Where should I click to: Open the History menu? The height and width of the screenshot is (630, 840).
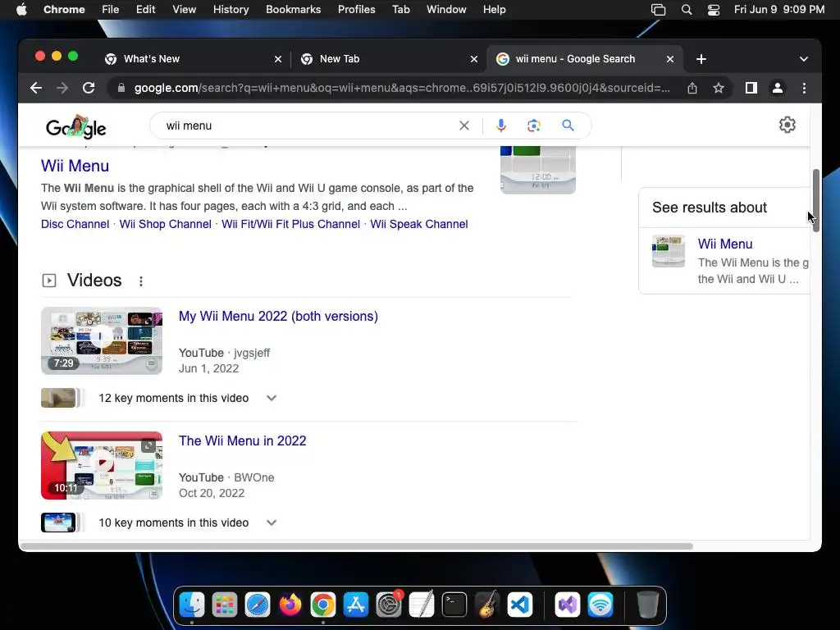(231, 10)
